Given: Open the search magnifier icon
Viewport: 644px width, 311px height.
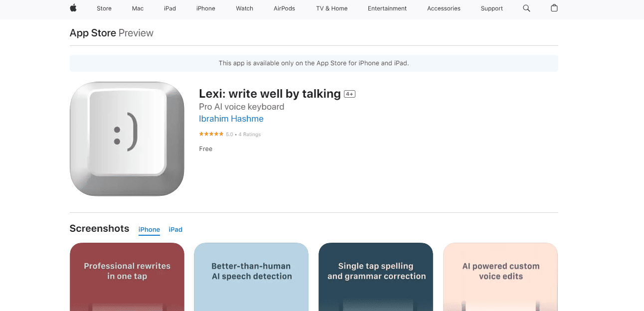Looking at the screenshot, I should tap(526, 8).
